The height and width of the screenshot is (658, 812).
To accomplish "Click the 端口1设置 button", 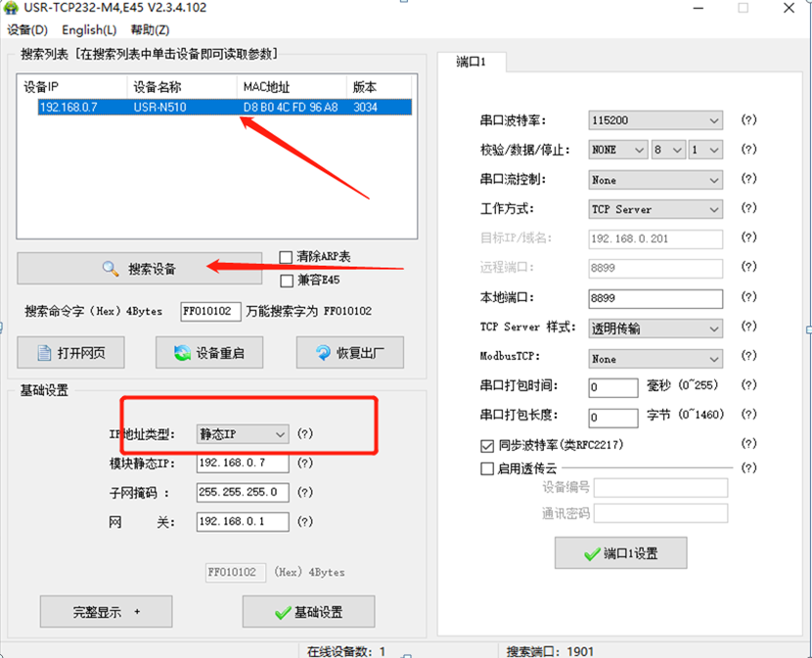I will click(621, 553).
